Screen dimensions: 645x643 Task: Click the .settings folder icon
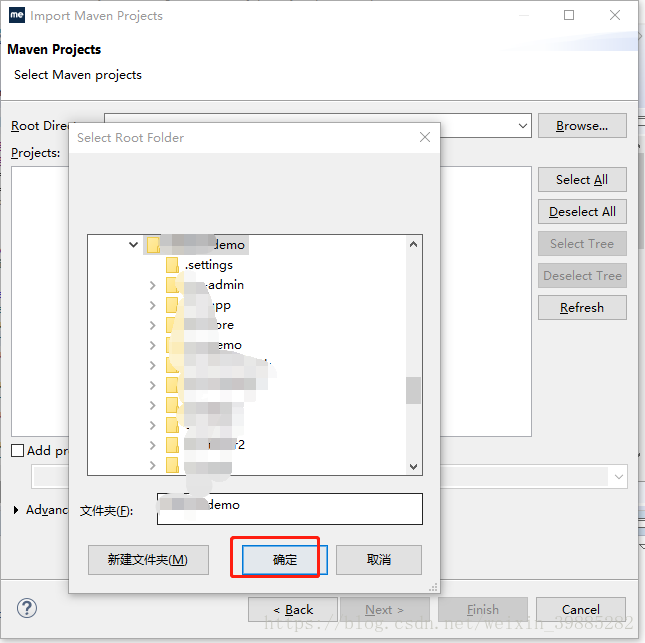click(x=172, y=265)
